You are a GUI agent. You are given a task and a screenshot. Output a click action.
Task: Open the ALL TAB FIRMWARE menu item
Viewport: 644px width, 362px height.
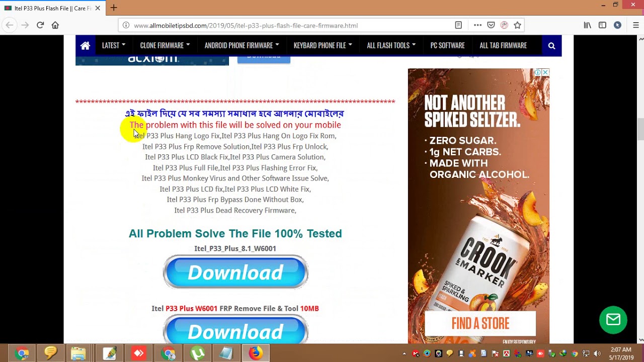(503, 45)
